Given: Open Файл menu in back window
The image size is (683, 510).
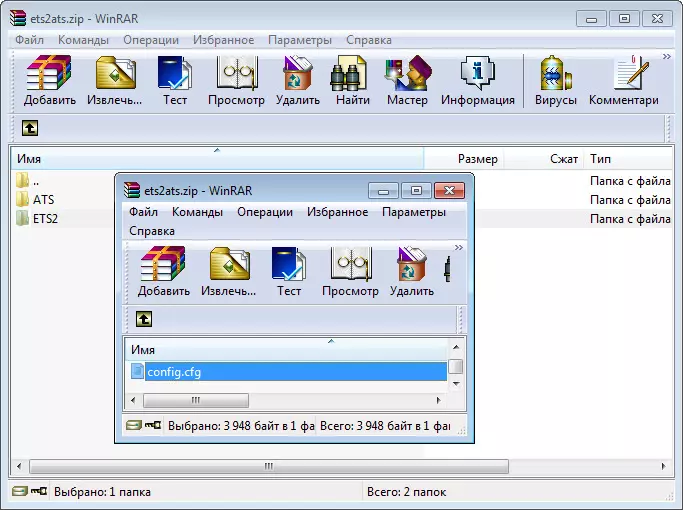Looking at the screenshot, I should (x=29, y=40).
